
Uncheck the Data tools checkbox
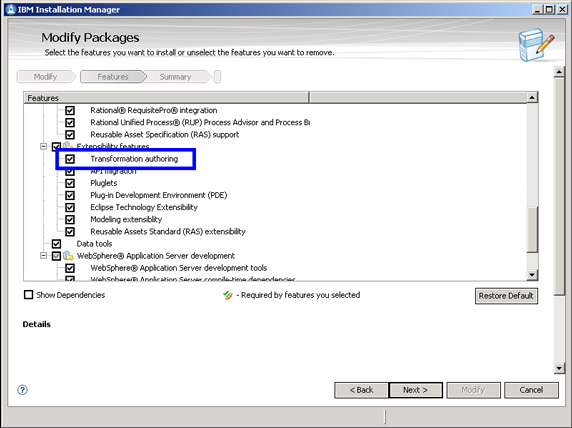click(x=56, y=243)
